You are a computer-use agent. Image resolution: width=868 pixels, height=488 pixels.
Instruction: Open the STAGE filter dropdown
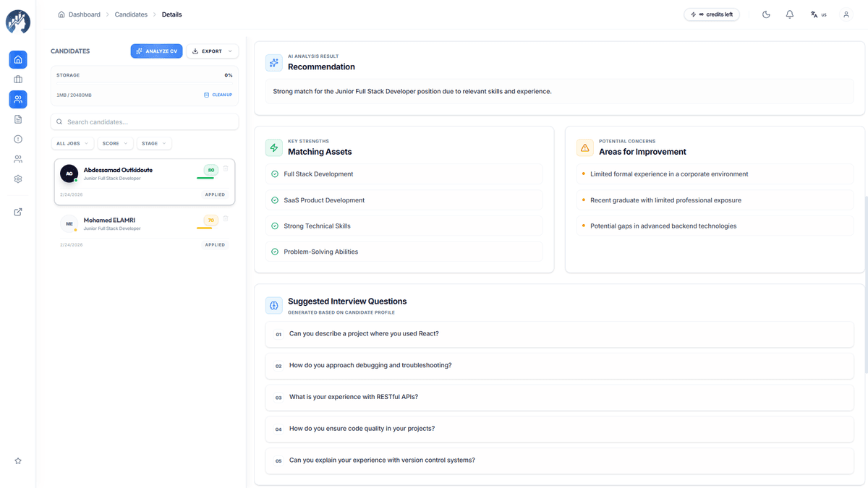153,143
